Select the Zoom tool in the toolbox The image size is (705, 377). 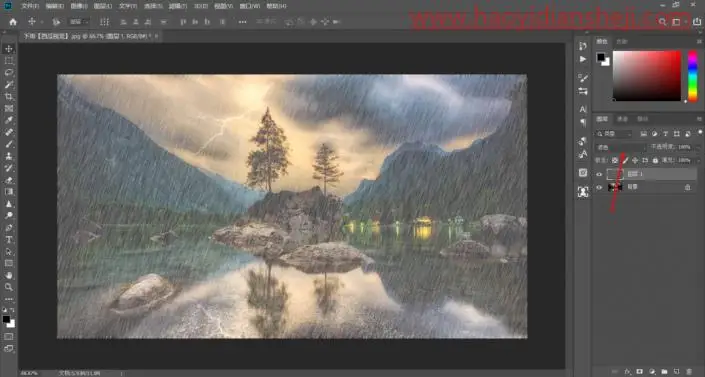point(9,287)
